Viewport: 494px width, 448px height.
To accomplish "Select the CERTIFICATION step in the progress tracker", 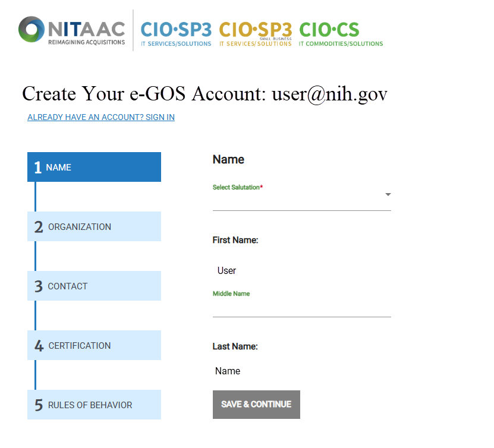I will [94, 345].
